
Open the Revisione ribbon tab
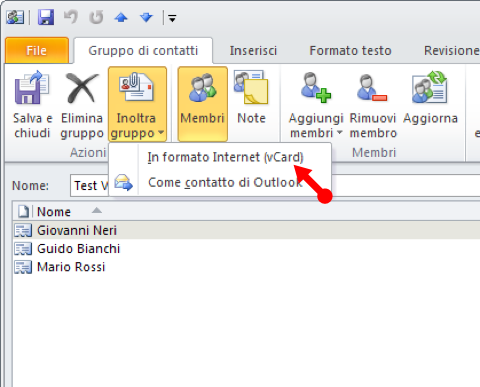[x=451, y=51]
